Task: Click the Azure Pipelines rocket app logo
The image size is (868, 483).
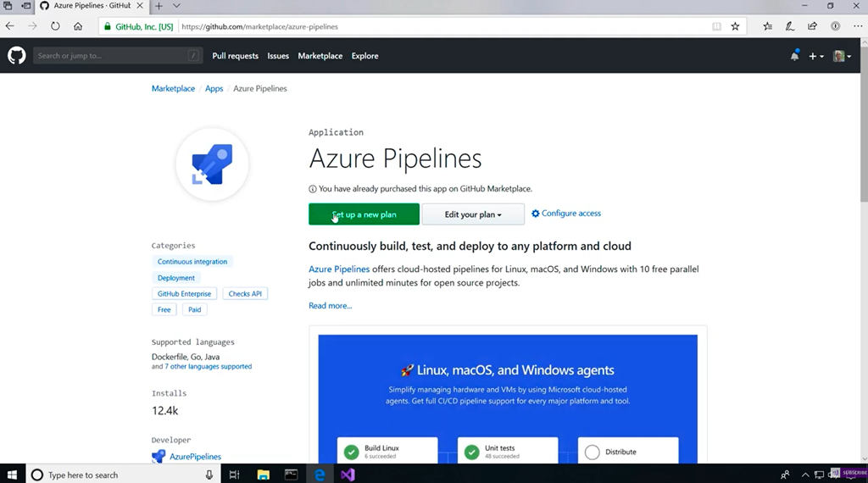Action: [x=212, y=164]
